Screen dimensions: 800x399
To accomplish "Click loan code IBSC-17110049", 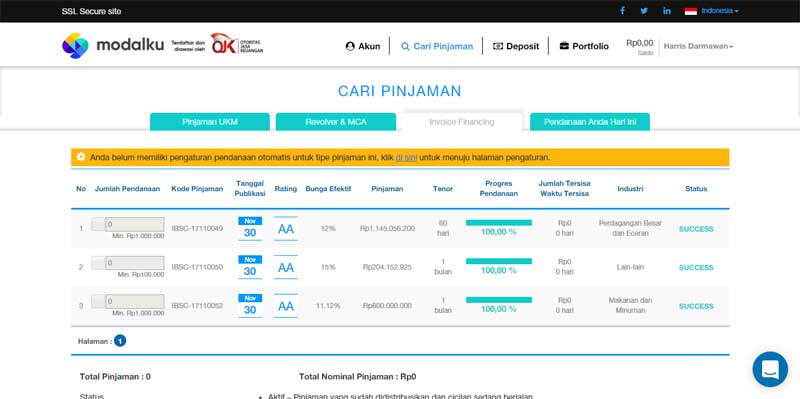I will point(197,229).
